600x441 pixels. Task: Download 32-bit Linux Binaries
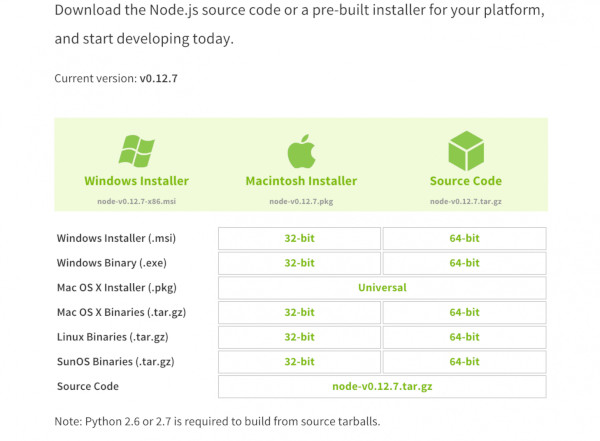299,337
